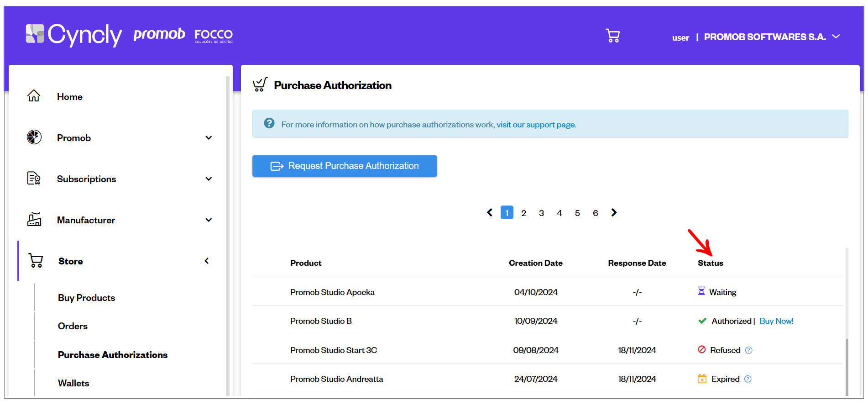868x401 pixels.
Task: Click the Purchase Authorization page heading
Action: (333, 85)
